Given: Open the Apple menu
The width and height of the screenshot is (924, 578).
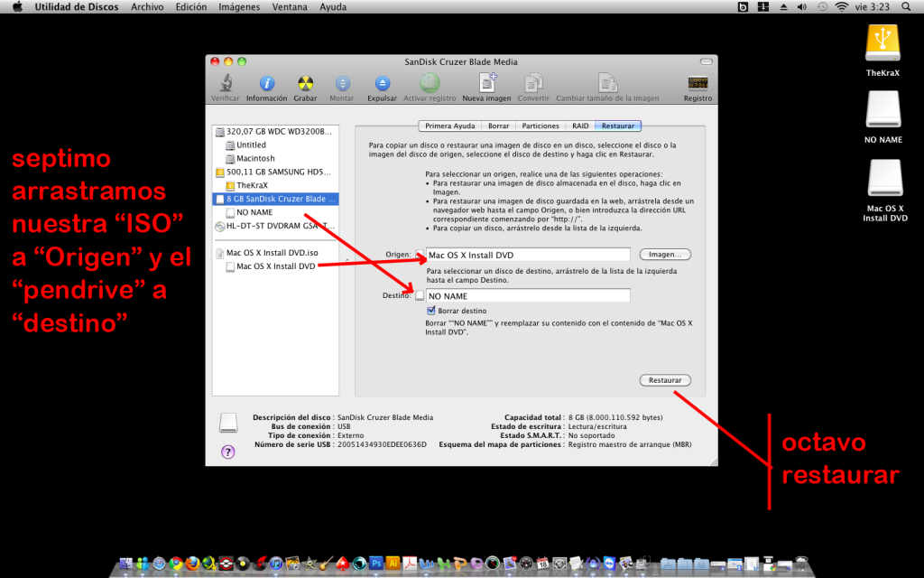Looking at the screenshot, I should (x=18, y=7).
